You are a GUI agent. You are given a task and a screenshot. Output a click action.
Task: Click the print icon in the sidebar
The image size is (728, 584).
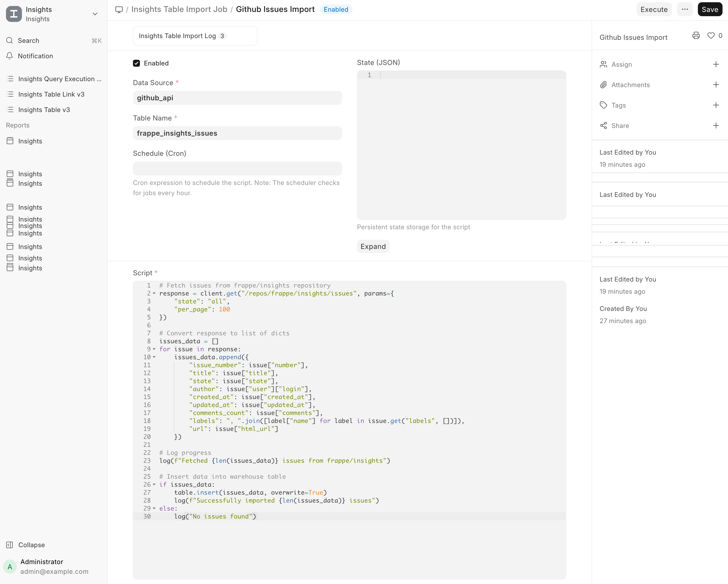point(696,35)
